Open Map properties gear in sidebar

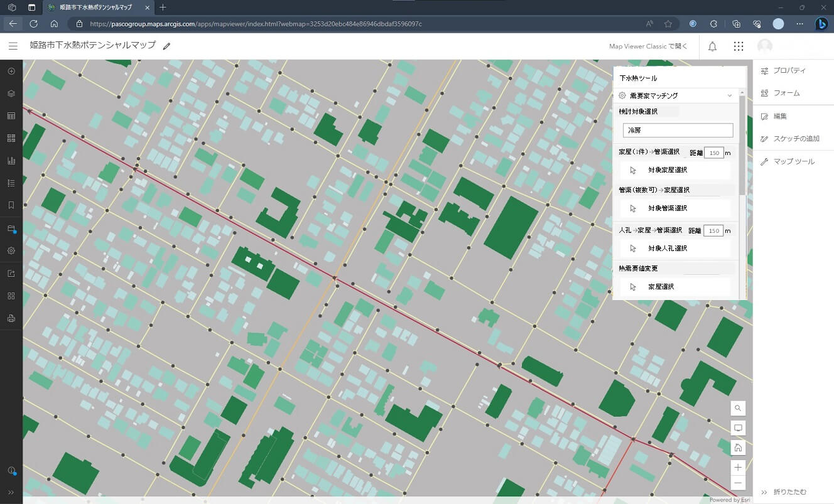pos(11,250)
